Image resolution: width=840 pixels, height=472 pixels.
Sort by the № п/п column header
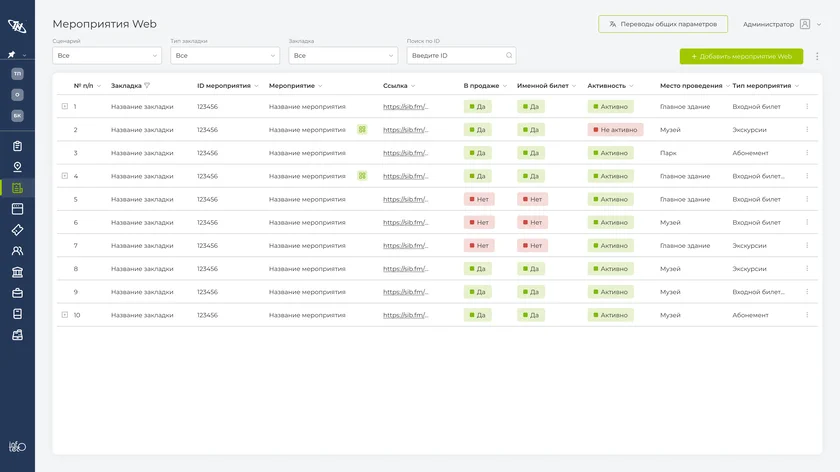[x=87, y=86]
